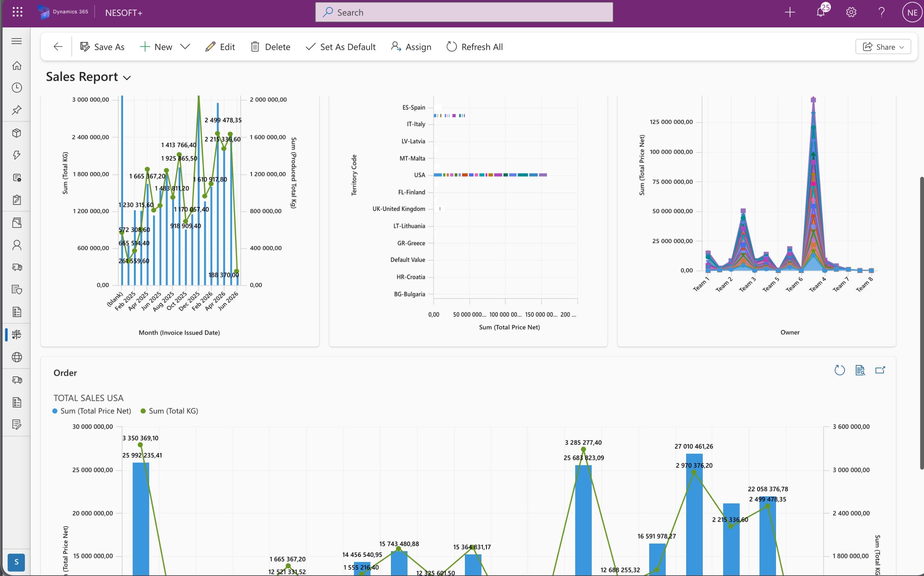The height and width of the screenshot is (576, 924).
Task: Open the selected dashboards chart sidebar icon
Action: 16,334
